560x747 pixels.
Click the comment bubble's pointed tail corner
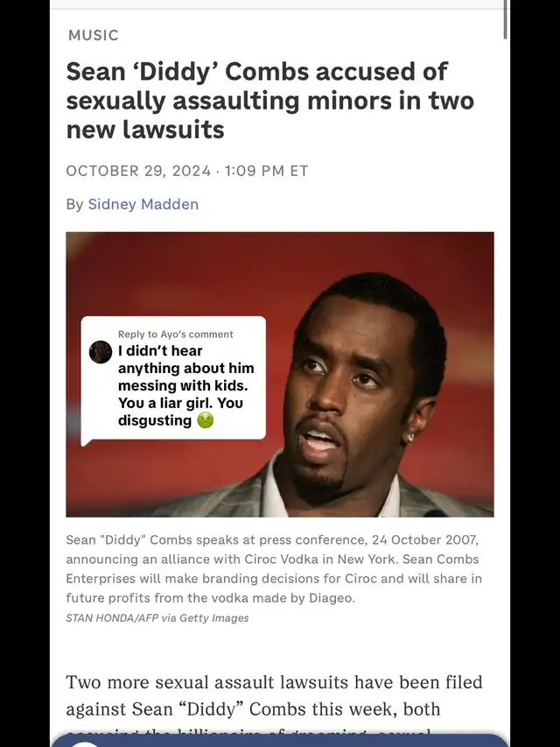pyautogui.click(x=85, y=442)
